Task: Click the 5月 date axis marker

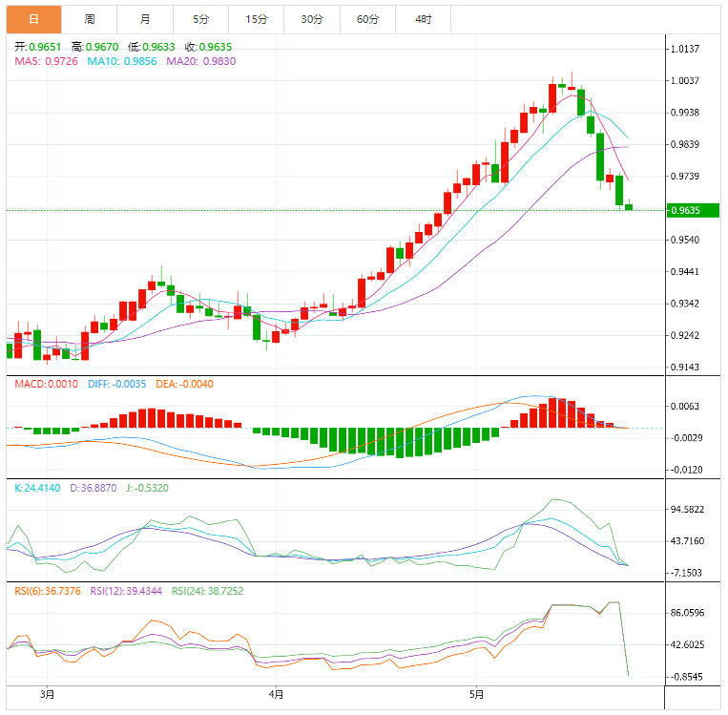Action: (x=477, y=695)
